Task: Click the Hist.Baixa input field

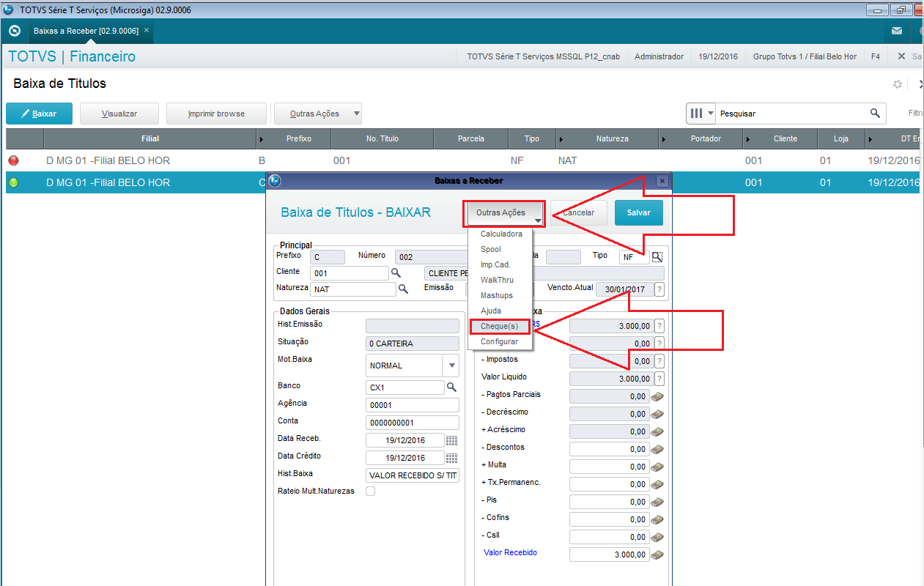Action: 412,475
